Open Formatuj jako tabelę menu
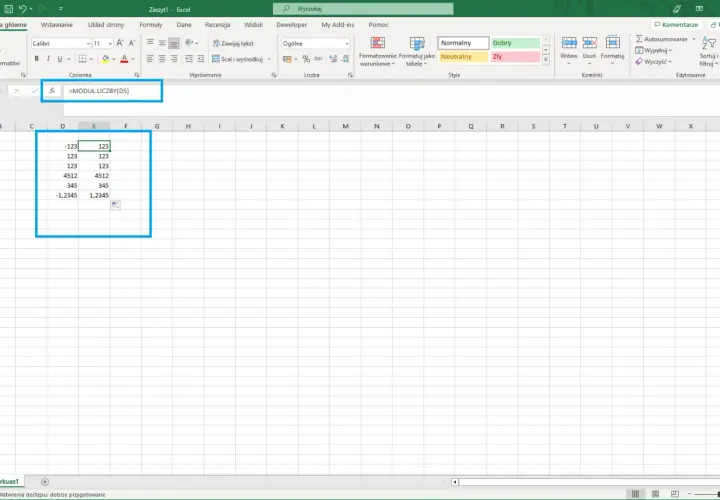The width and height of the screenshot is (720, 500). click(x=416, y=52)
